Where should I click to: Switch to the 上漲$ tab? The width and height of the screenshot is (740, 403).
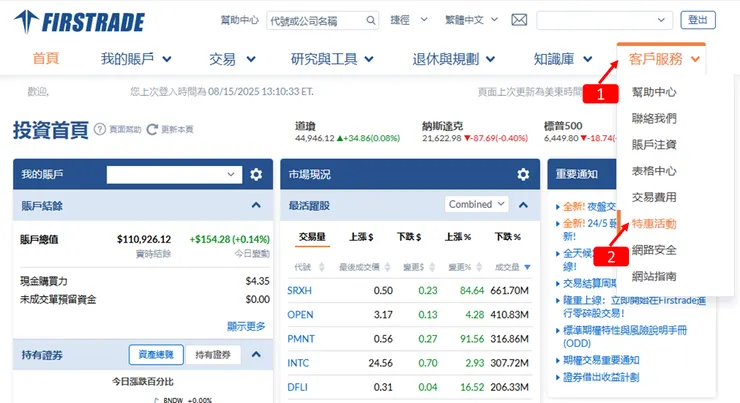point(361,237)
